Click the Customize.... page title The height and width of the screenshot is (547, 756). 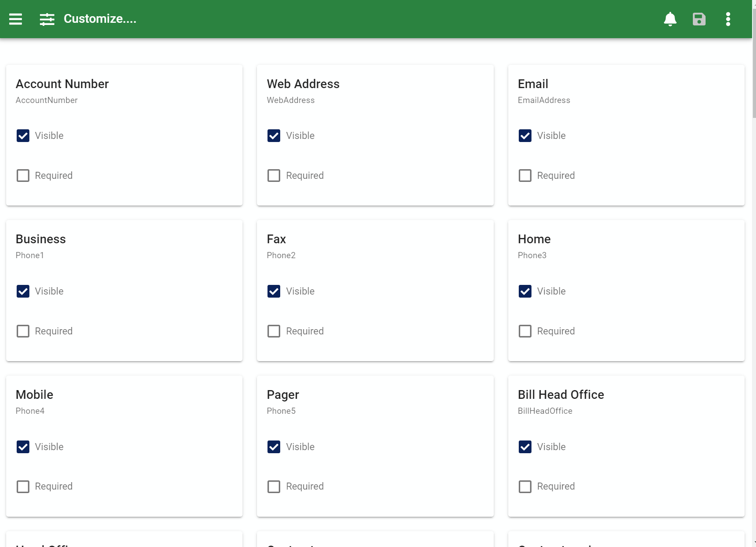[100, 19]
